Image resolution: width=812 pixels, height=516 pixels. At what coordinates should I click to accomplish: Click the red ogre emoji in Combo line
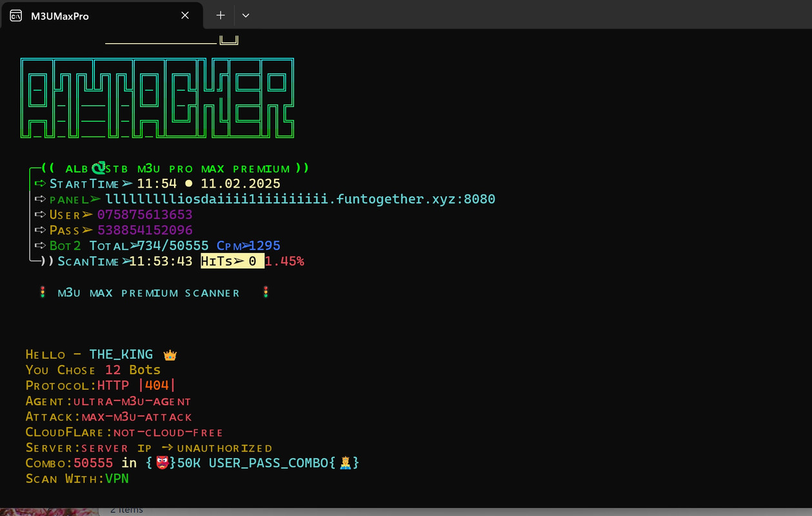click(x=161, y=463)
